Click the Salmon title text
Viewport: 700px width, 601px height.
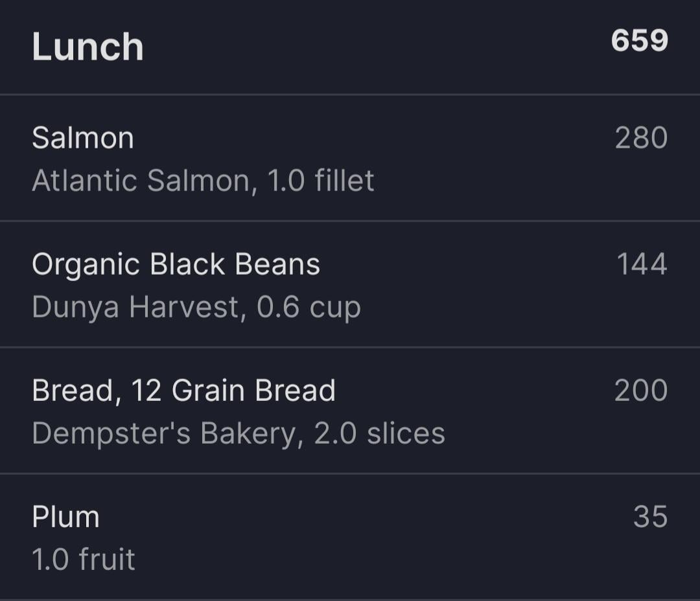coord(83,137)
